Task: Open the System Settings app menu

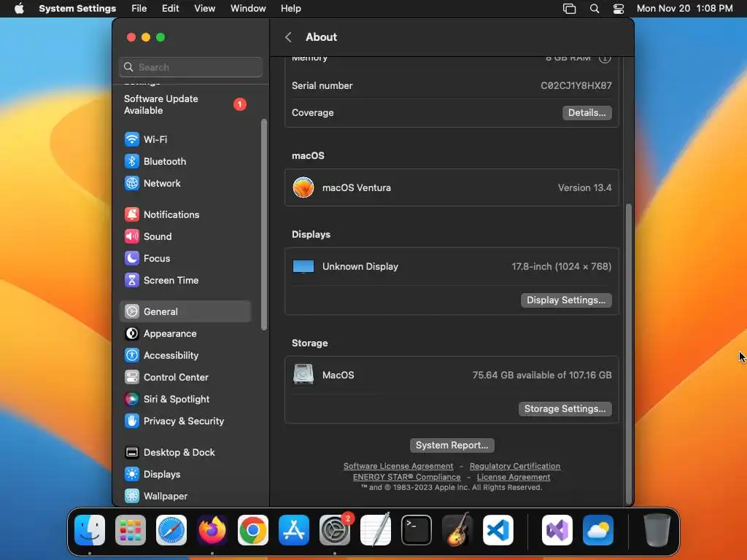Action: click(77, 9)
